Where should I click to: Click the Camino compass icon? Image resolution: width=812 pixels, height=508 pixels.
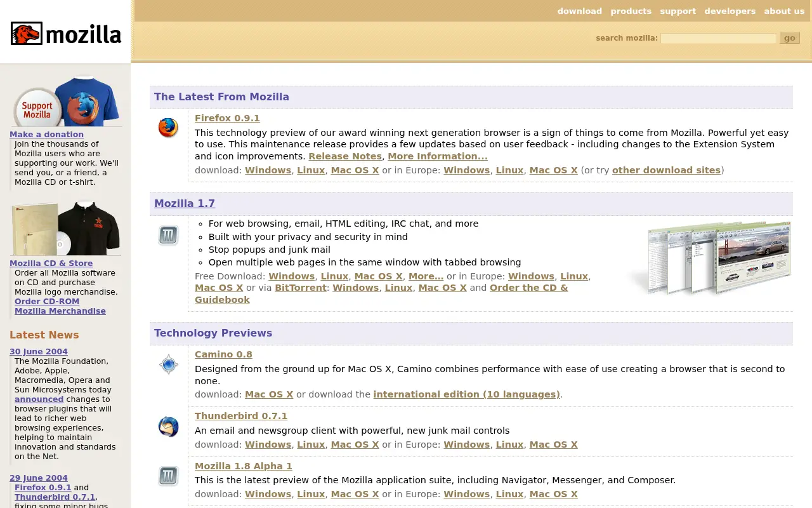coord(168,364)
